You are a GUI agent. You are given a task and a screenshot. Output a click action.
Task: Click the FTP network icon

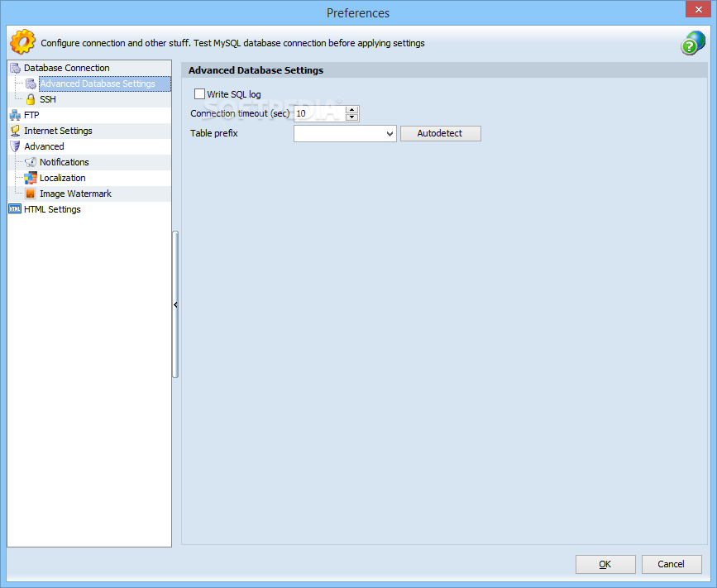15,115
